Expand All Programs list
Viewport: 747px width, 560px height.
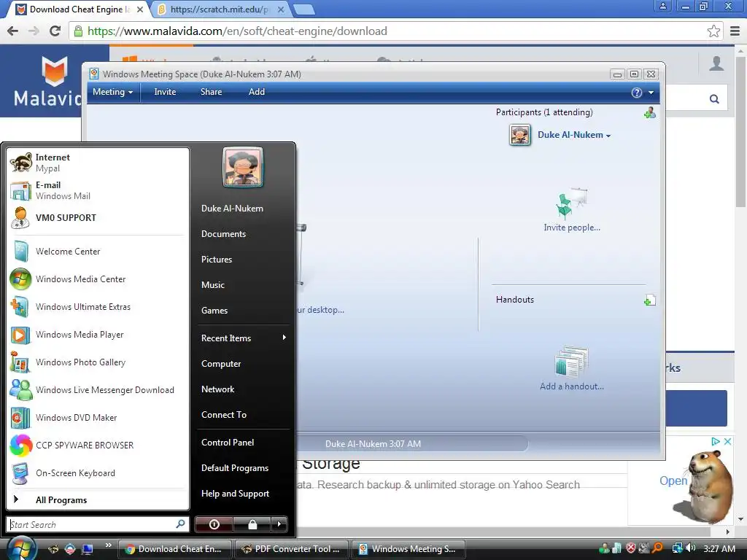(x=97, y=499)
